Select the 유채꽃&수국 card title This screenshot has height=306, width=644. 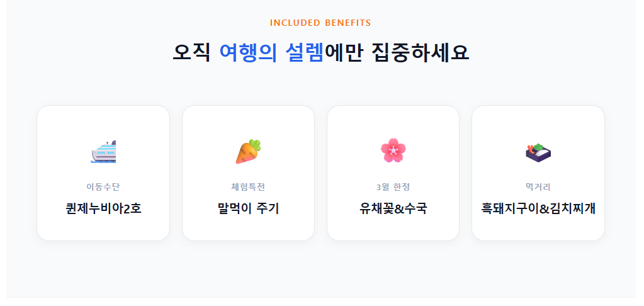coord(393,208)
